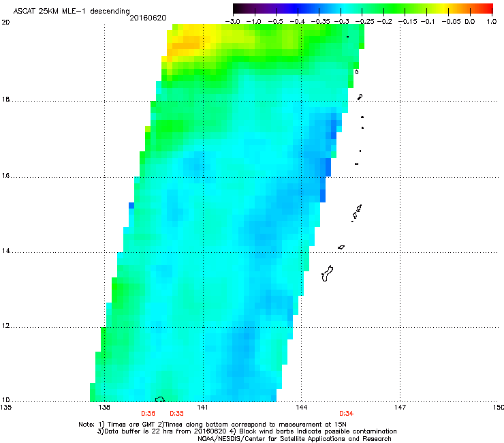This screenshot has width=504, height=443.
Task: Click the lone dark blue pixel on the swath's western edge
Action: [131, 205]
